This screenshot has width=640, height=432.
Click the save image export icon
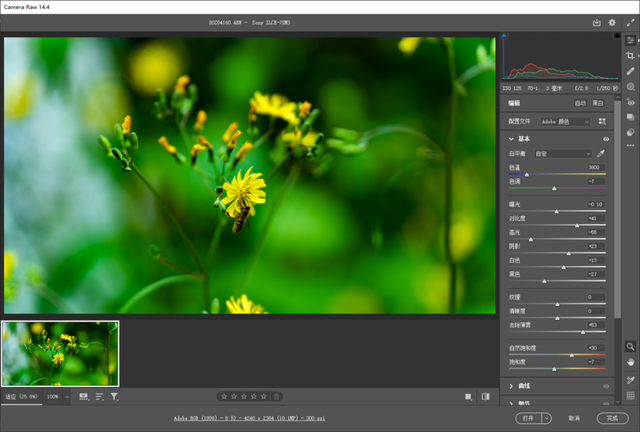click(597, 22)
